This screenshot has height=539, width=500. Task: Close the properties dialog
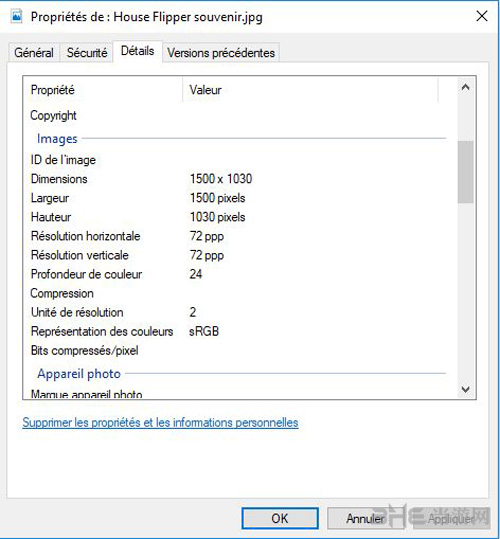pyautogui.click(x=482, y=16)
